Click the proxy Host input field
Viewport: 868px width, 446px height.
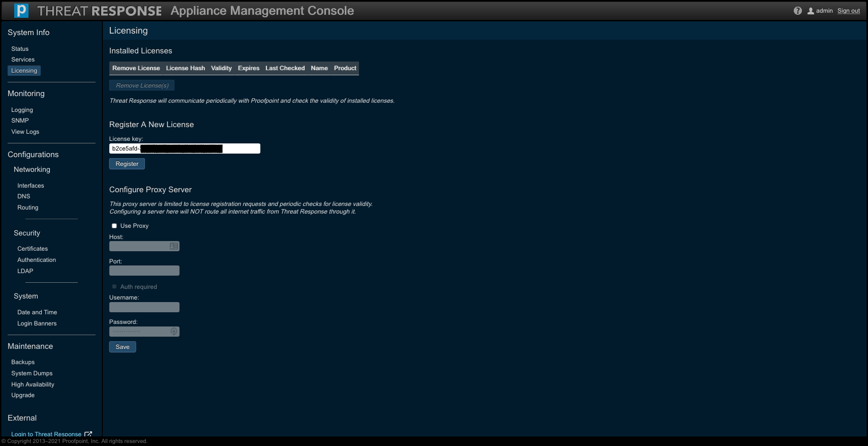tap(144, 246)
